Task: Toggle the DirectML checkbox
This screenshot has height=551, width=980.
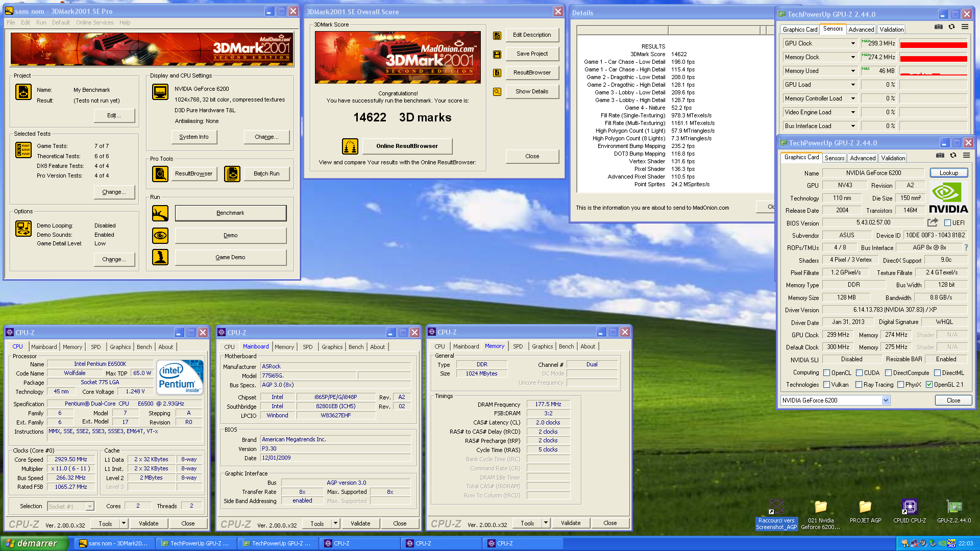Action: (x=937, y=373)
